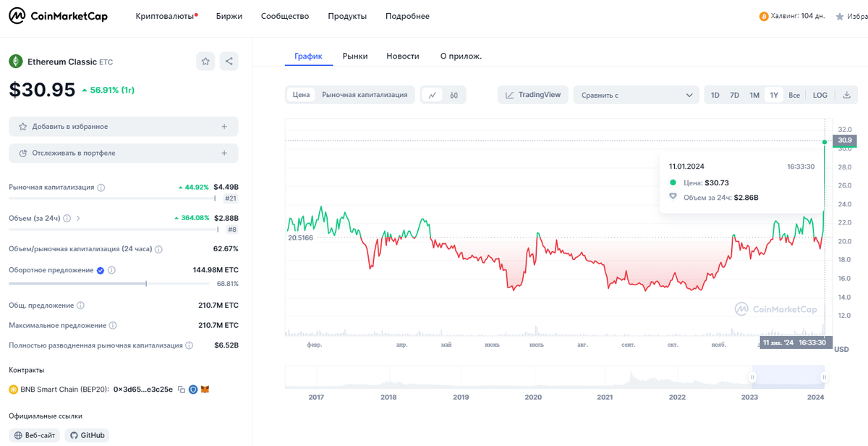Select the Цена chart toggle
Viewport: 868px width, 446px height.
(x=302, y=95)
